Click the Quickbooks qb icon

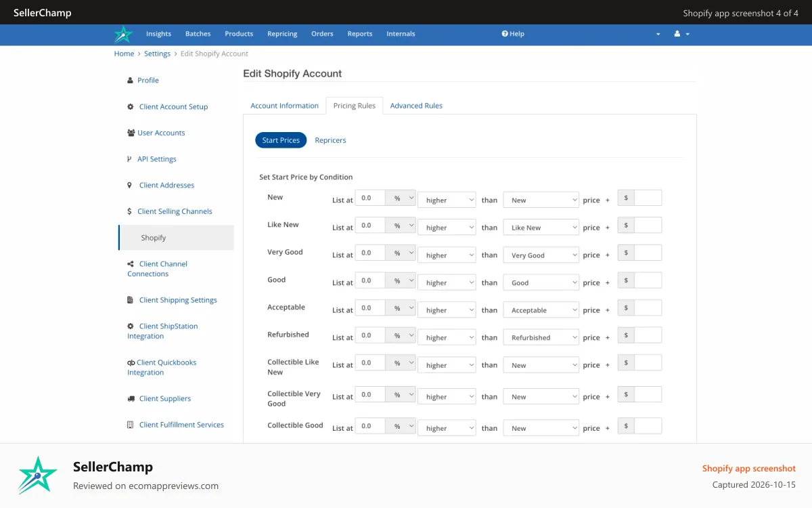coord(131,363)
